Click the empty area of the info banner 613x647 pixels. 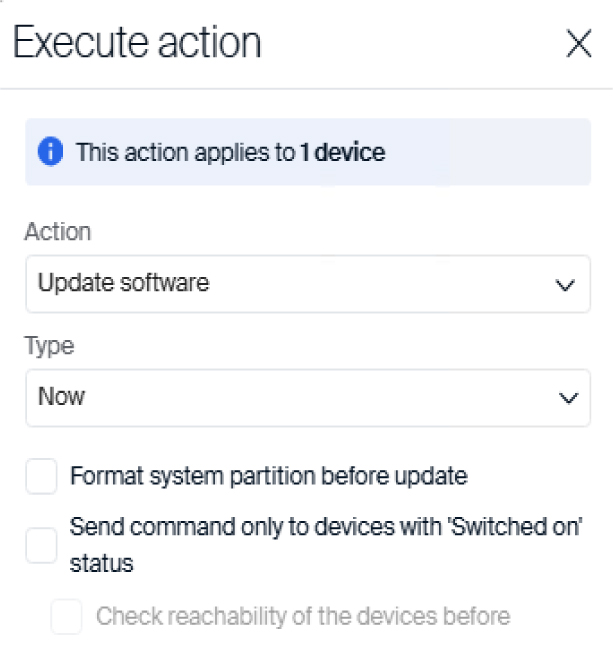490,153
